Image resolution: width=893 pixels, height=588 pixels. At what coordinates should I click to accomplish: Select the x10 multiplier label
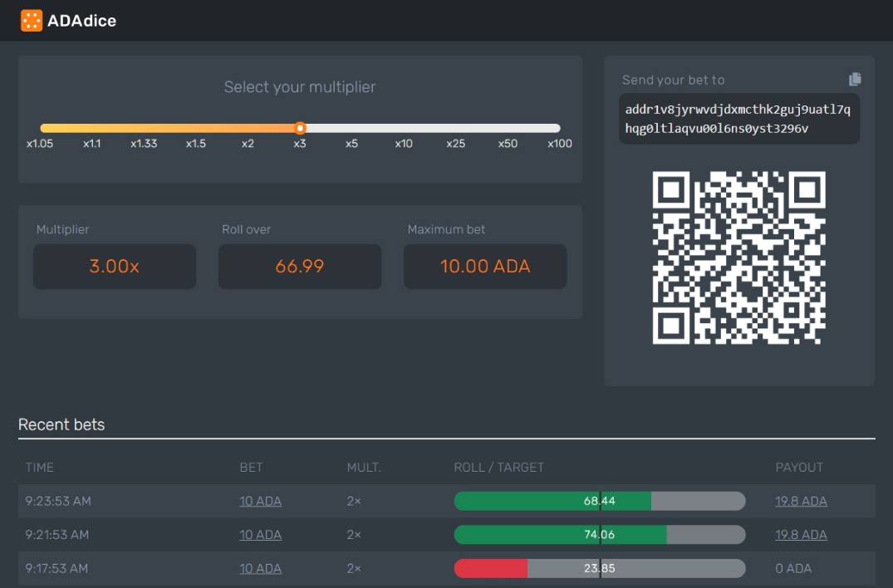(x=404, y=144)
